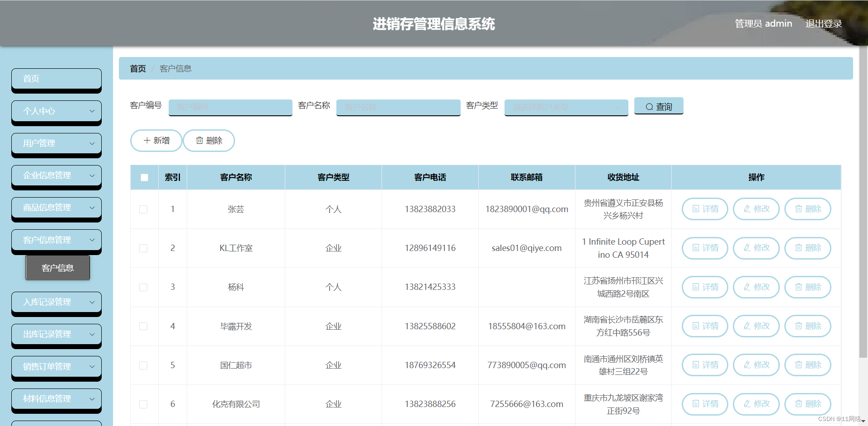868x426 pixels.
Task: Click 退出登录 to log out
Action: click(x=823, y=24)
